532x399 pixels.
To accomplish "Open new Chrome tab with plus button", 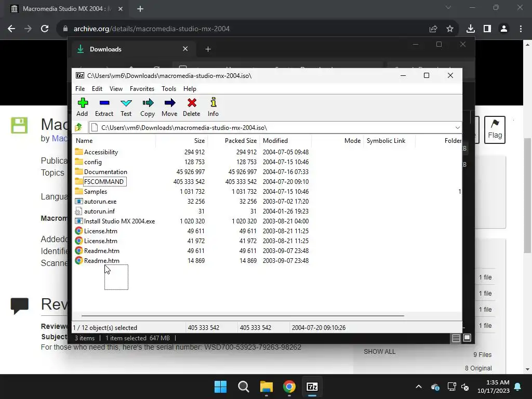I will pos(140,9).
